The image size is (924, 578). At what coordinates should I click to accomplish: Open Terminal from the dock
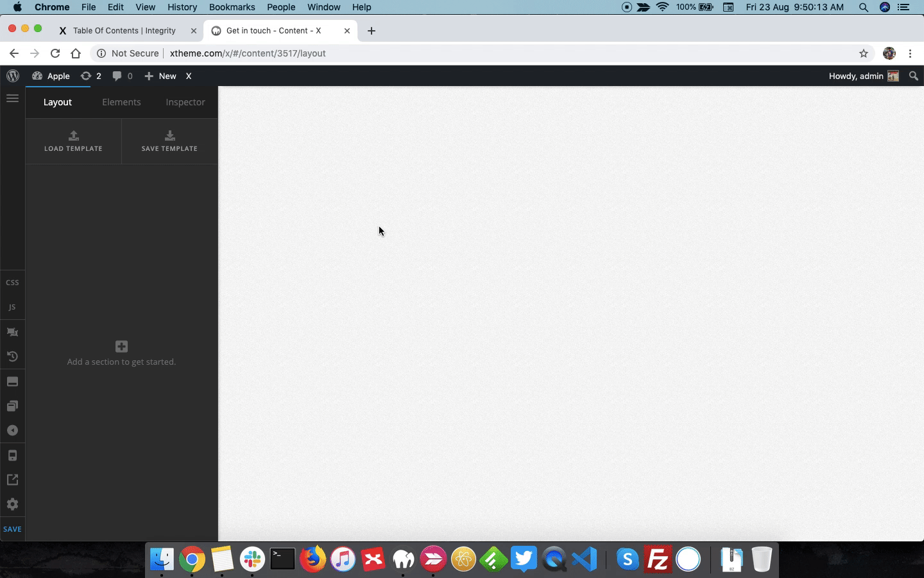(282, 559)
